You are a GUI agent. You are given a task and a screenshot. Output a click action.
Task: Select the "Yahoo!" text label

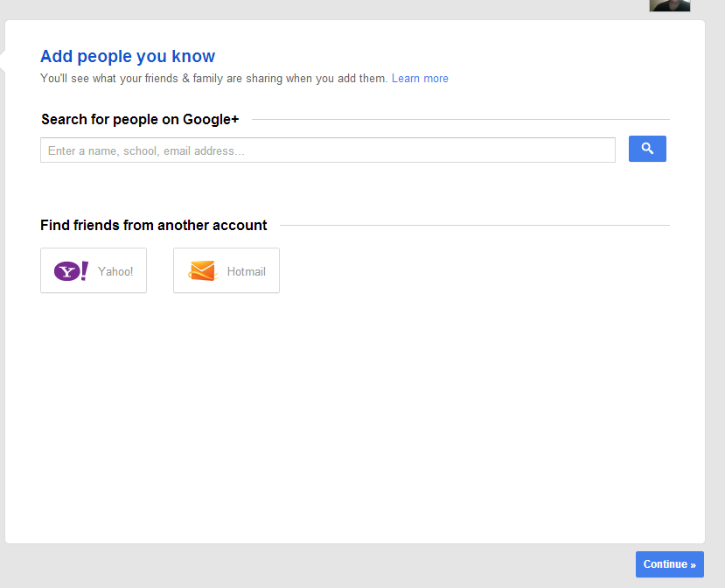point(115,272)
